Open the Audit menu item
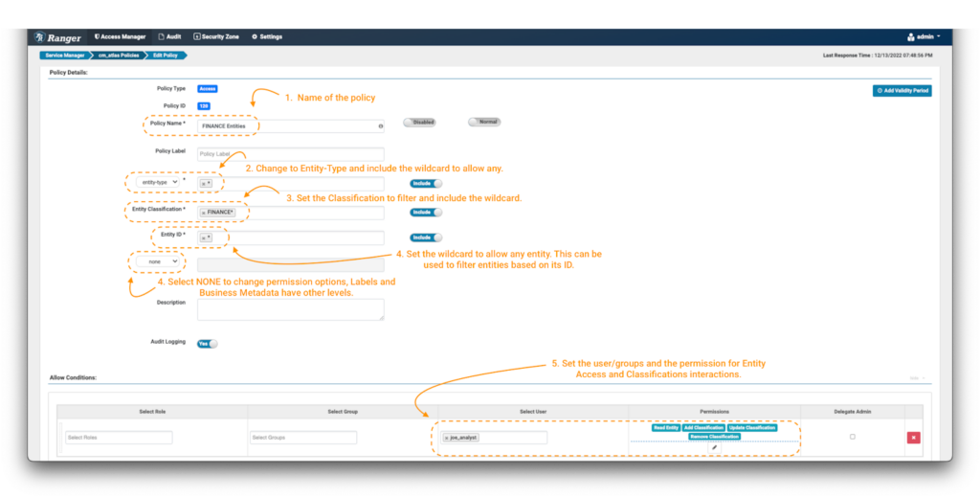The image size is (980, 498). 169,36
